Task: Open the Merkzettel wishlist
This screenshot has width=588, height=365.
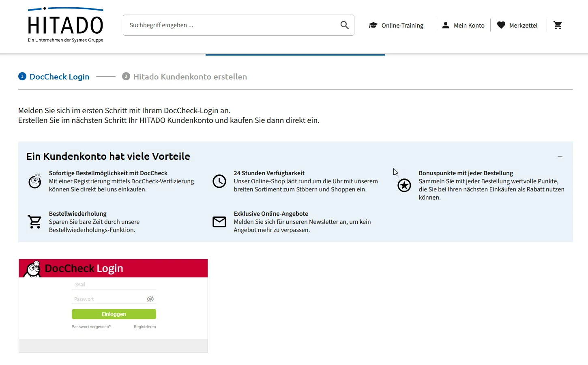Action: pos(517,25)
